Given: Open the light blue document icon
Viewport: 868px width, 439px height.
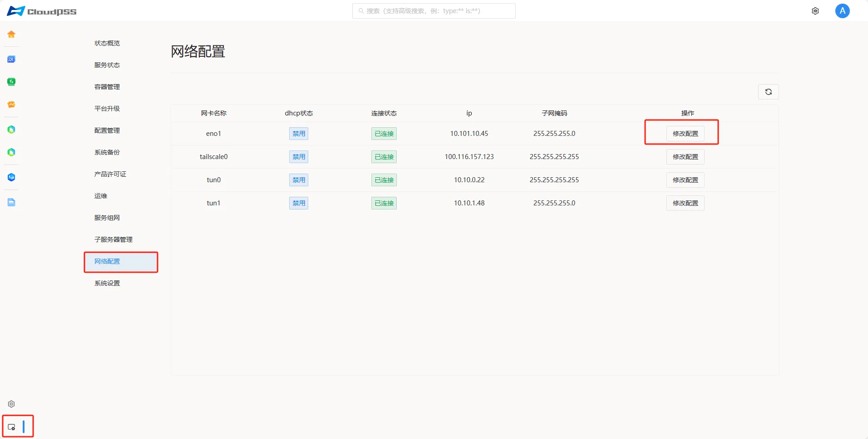Looking at the screenshot, I should coord(11,202).
